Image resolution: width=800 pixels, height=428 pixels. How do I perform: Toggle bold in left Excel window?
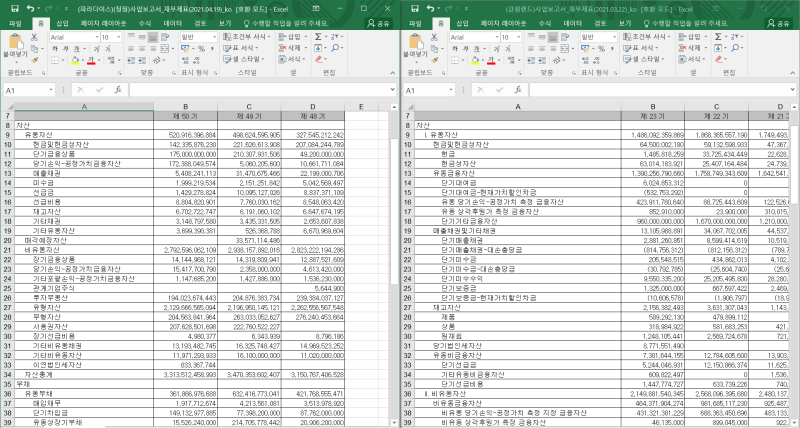pyautogui.click(x=55, y=48)
